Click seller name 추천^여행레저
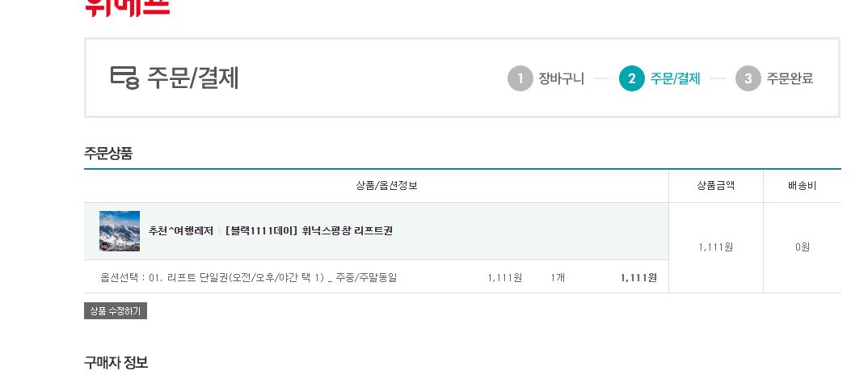This screenshot has width=868, height=375. click(x=181, y=231)
